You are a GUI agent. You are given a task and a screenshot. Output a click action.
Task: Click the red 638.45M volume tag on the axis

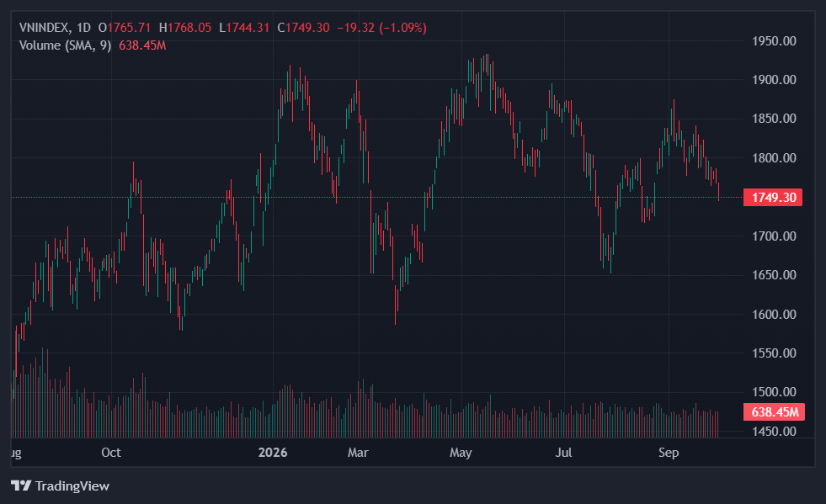(x=773, y=411)
